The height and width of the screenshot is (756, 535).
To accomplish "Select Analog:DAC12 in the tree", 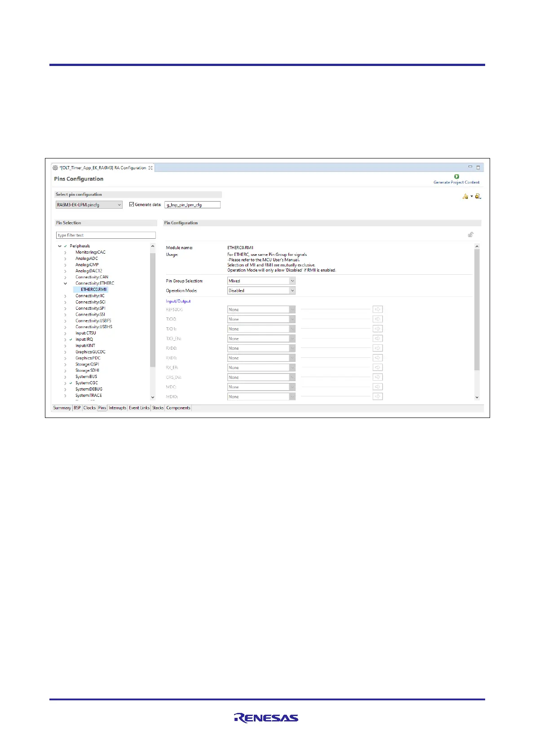I will tap(88, 271).
